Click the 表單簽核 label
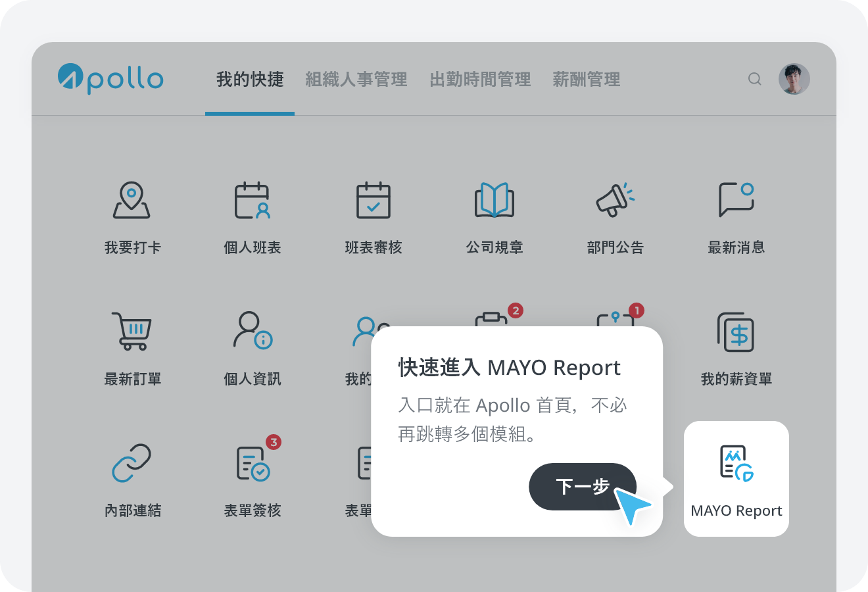Image resolution: width=868 pixels, height=592 pixels. tap(253, 510)
